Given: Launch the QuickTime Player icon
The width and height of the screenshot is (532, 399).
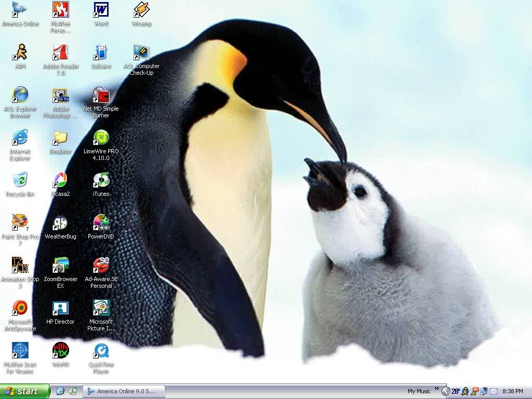Looking at the screenshot, I should click(x=101, y=351).
